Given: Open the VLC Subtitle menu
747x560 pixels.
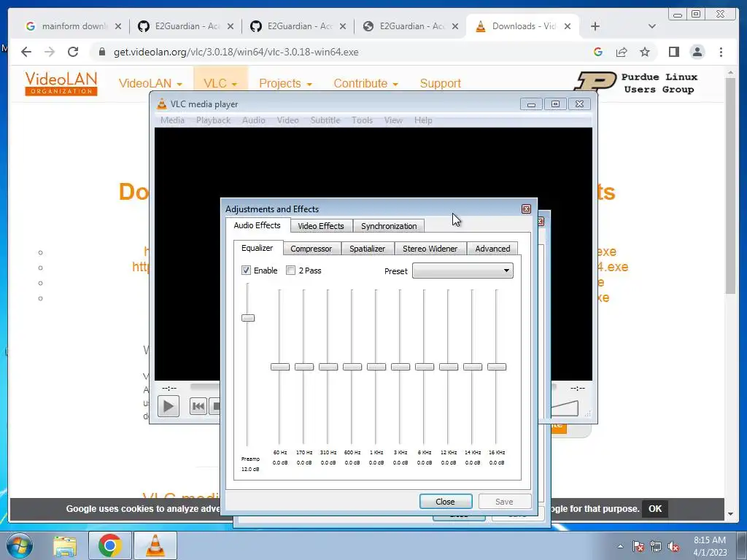Looking at the screenshot, I should pos(325,120).
